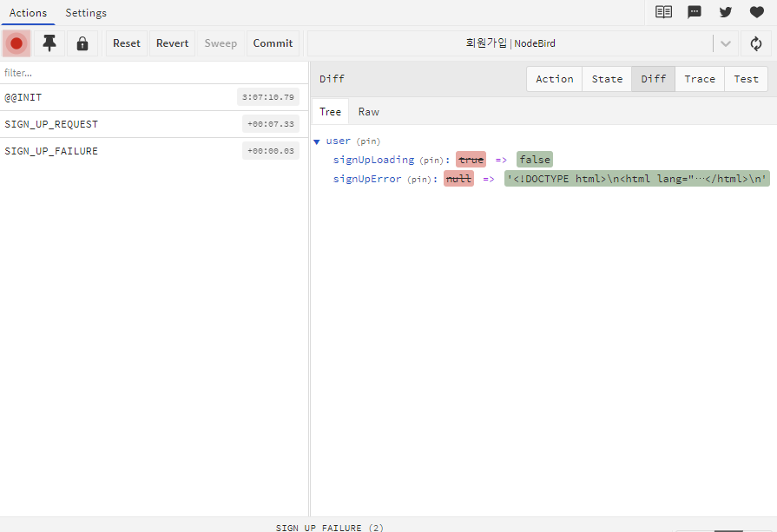Viewport: 777px width, 532px height.
Task: Click the refresh sync icon
Action: [x=756, y=43]
